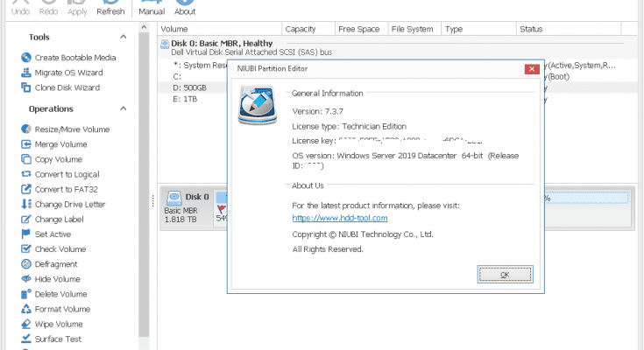Image resolution: width=644 pixels, height=350 pixels.
Task: Open the hdd-tool.com link
Action: (x=340, y=218)
